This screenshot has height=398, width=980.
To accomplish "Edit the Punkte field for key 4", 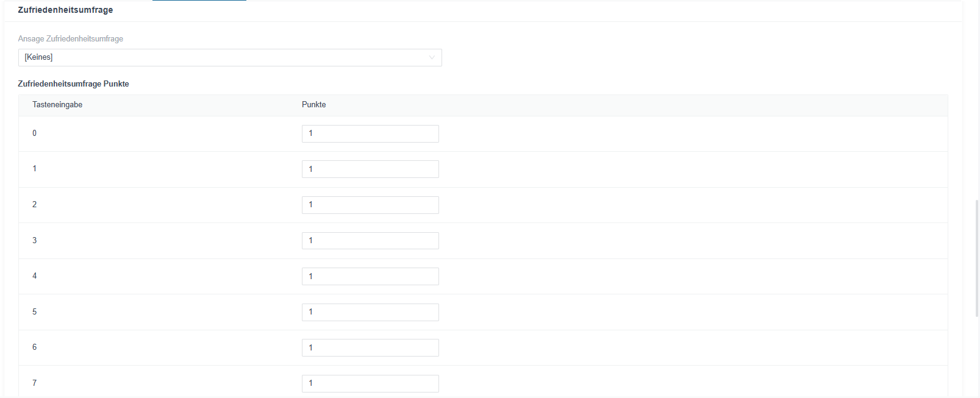I will (370, 276).
